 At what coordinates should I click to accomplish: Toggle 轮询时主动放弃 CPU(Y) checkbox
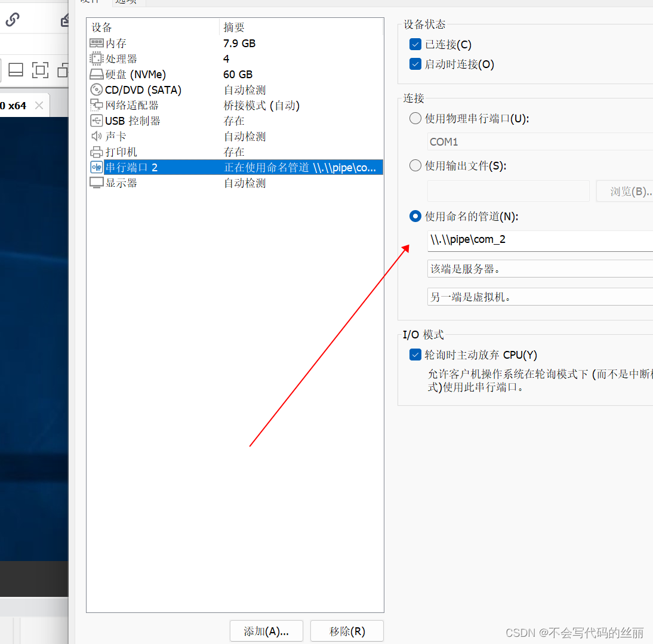tap(415, 355)
